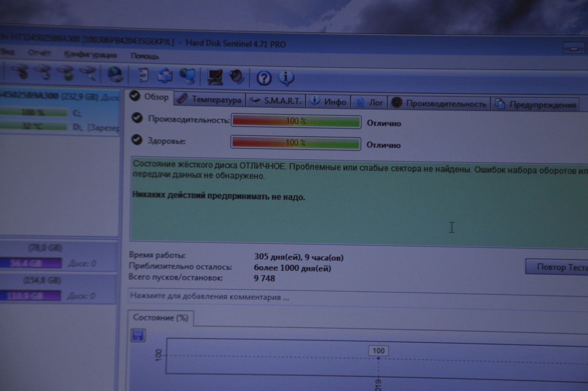Switch to the Лог tab
Image resolution: width=588 pixels, height=391 pixels.
[x=369, y=102]
